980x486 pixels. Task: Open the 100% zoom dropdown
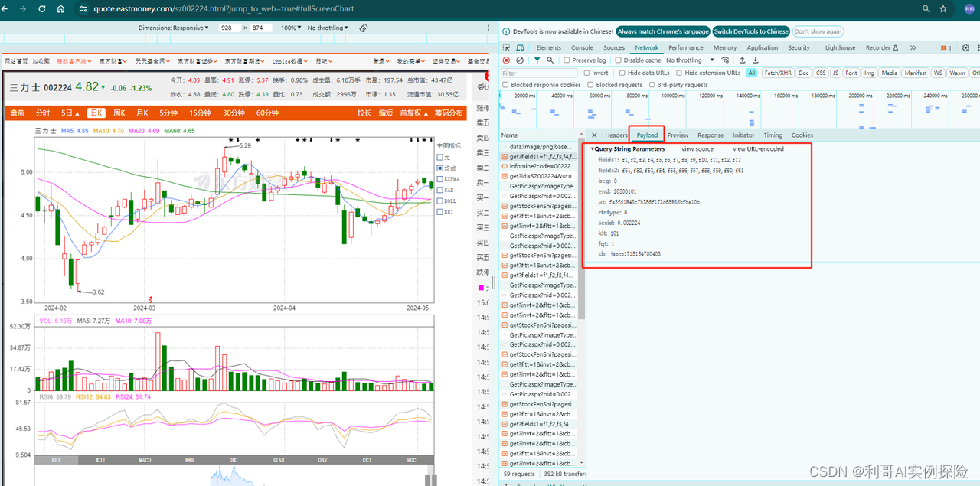(289, 28)
